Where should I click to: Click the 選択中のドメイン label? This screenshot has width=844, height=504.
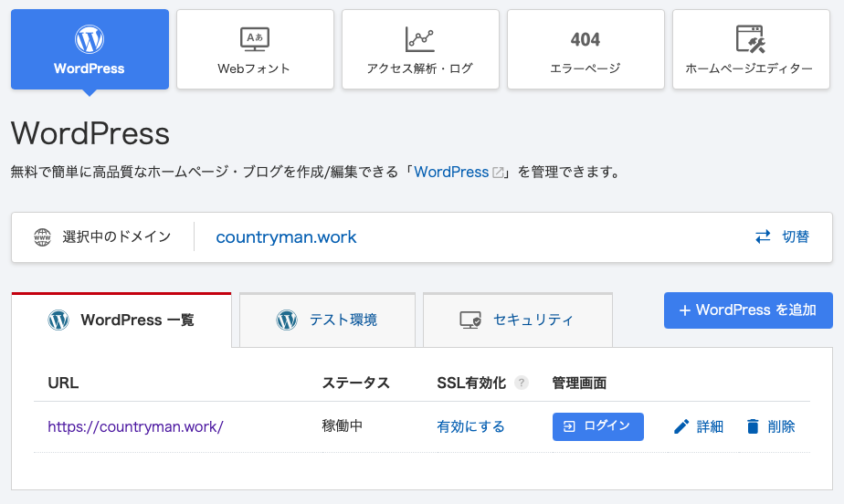pyautogui.click(x=117, y=236)
